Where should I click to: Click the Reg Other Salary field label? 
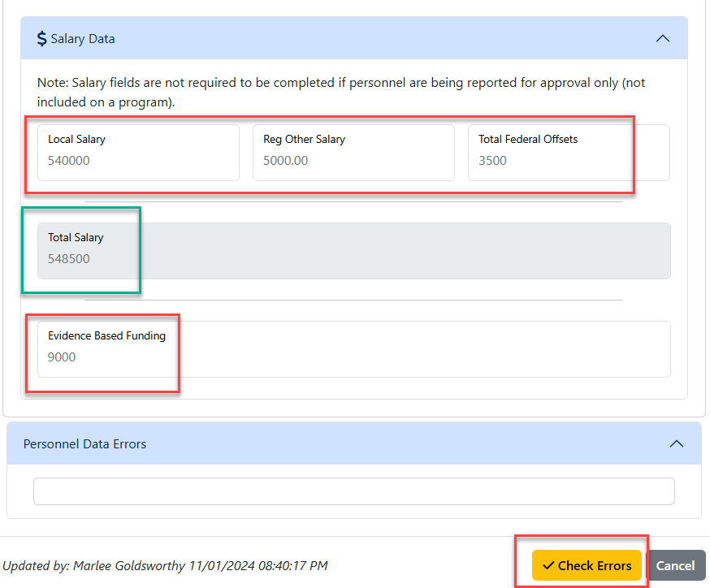click(x=304, y=139)
